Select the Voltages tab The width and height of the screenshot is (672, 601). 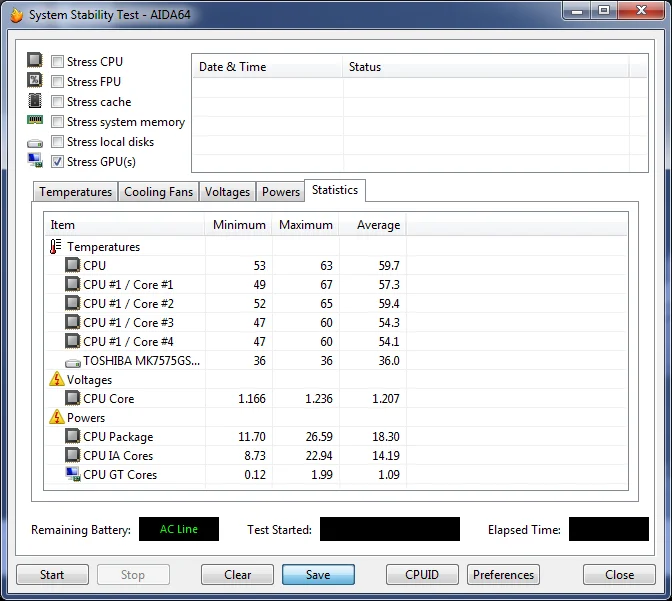pos(227,192)
